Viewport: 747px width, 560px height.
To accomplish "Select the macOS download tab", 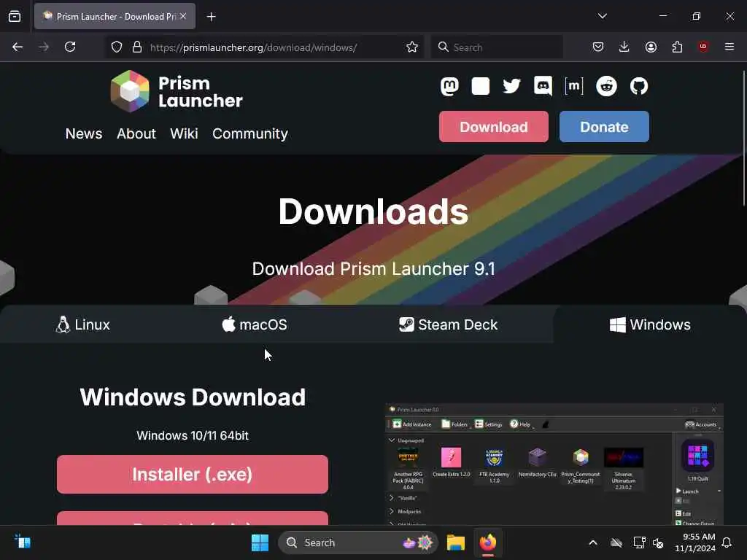I will (x=255, y=324).
